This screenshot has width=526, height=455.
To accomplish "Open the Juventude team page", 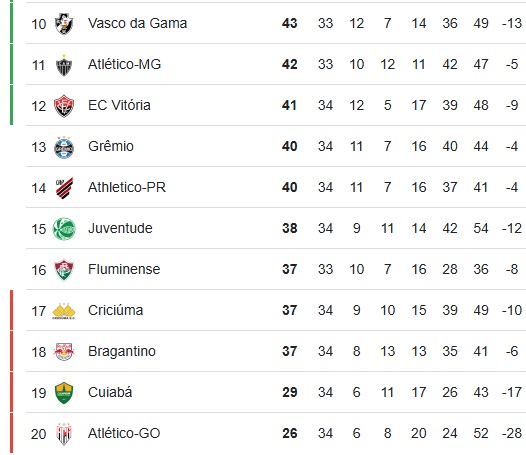I will (120, 229).
